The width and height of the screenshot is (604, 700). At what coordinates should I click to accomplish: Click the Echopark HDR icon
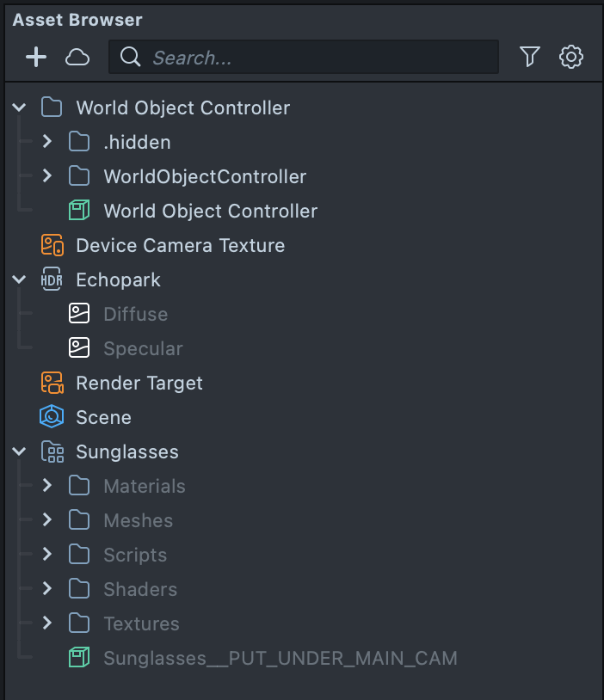point(52,279)
